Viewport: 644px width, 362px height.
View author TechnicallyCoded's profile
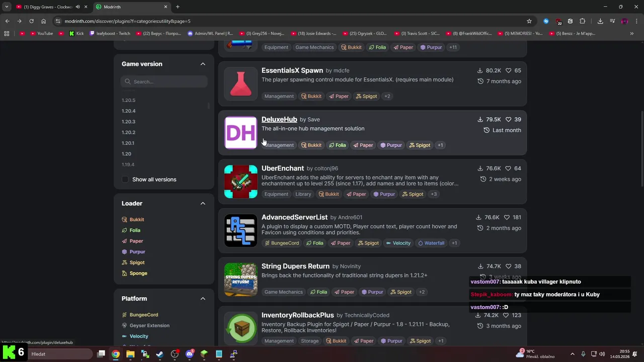pos(367,315)
